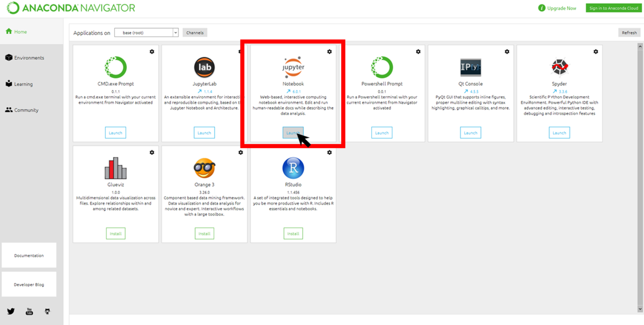Click the Qt Console version 4.5.5 link
Viewport: 644px width, 325px height.
point(471,92)
